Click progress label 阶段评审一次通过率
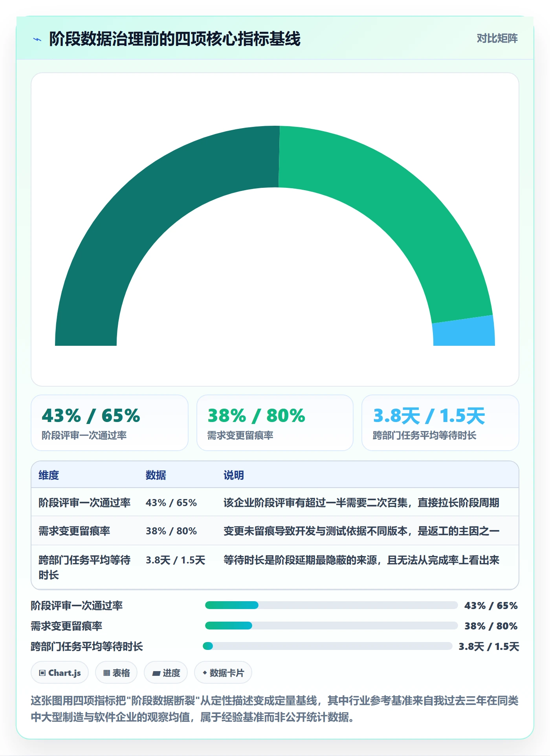The width and height of the screenshot is (550, 756). point(77,606)
